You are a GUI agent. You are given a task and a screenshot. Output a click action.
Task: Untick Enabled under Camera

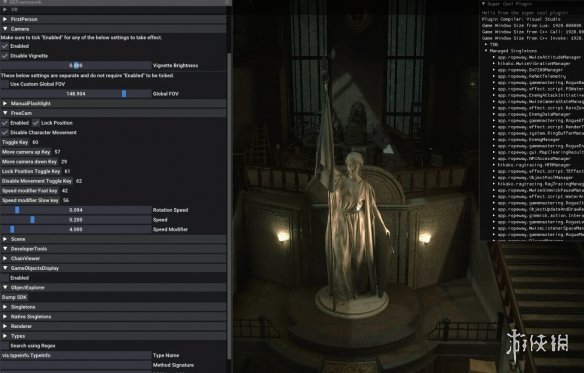click(x=4, y=46)
